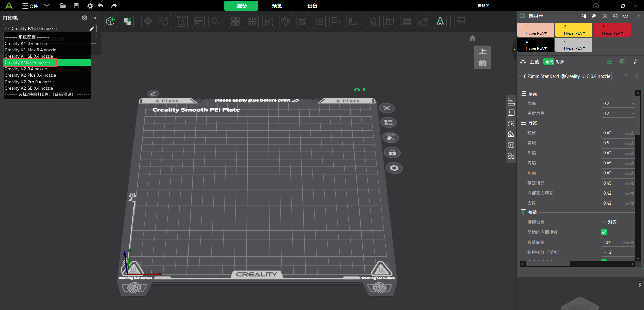Click the open folder icon
This screenshot has height=310, width=644.
(x=63, y=6)
